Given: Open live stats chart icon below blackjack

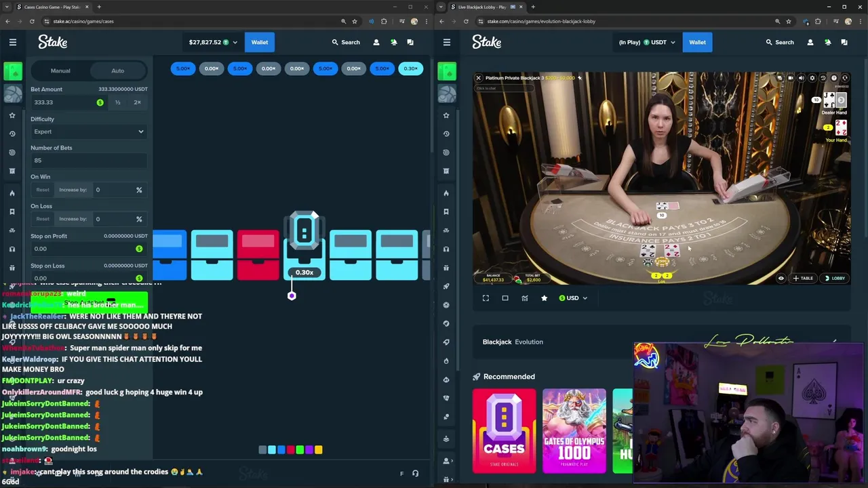Looking at the screenshot, I should [x=525, y=298].
